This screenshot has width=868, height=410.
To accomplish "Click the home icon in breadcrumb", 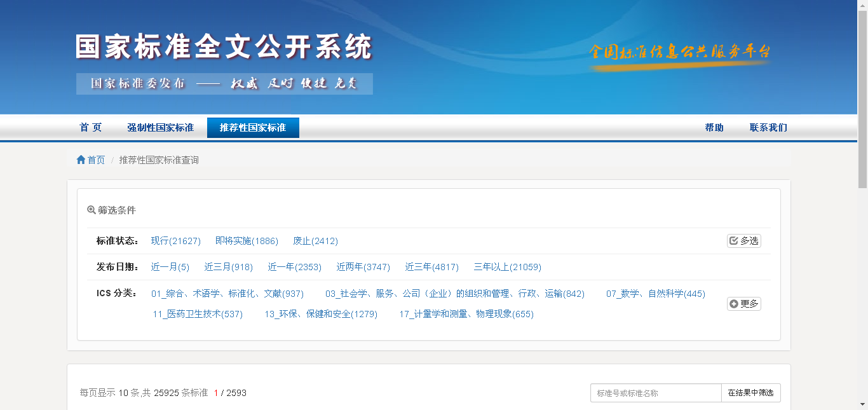I will coord(81,160).
